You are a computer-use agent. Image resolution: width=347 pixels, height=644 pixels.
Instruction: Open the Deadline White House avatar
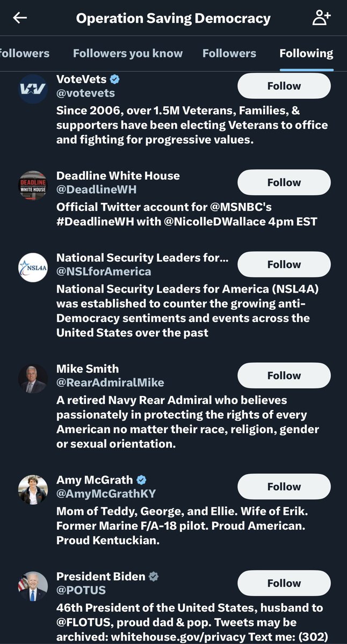[33, 186]
